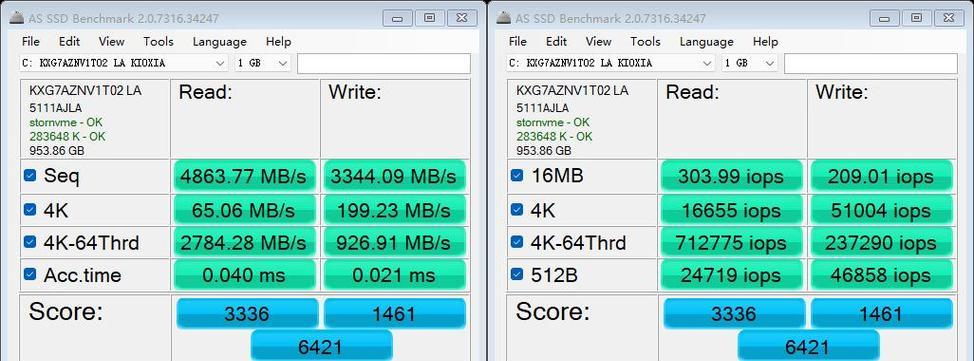
Task: Open drive selection dropdown in left window
Action: click(x=124, y=63)
